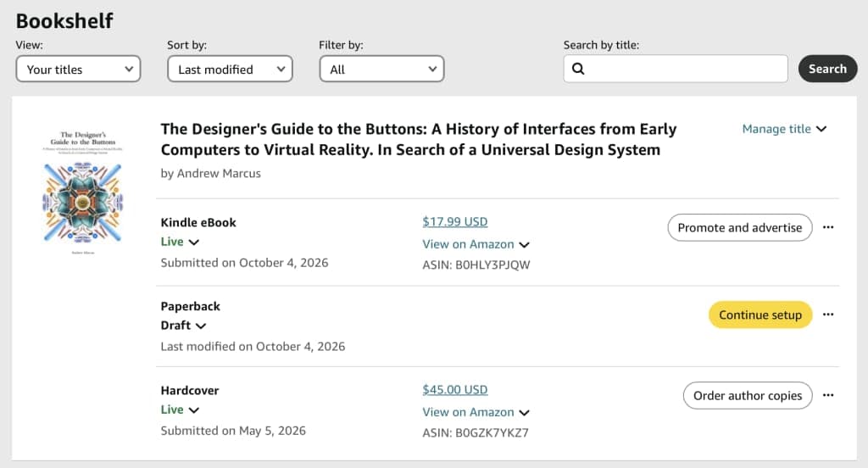Expand View on Amazon for Hardcover
Viewport: 868px width, 468px height.
476,412
